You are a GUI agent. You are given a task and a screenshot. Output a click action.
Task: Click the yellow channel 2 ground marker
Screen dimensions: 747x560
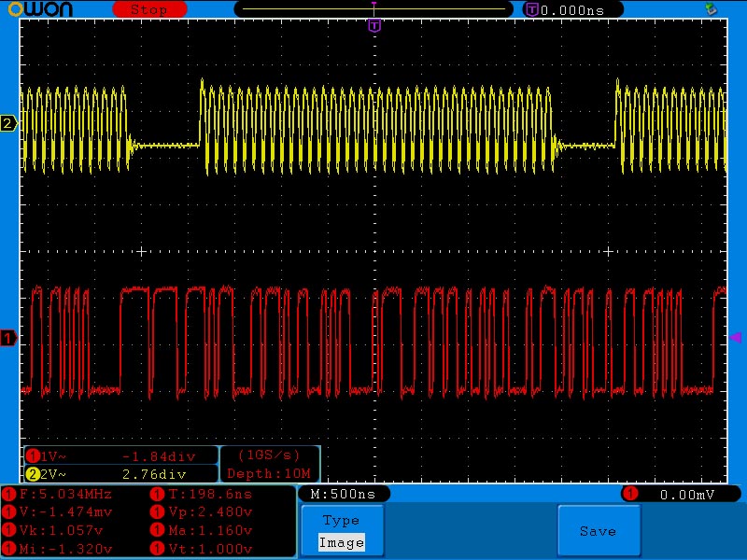tap(8, 123)
